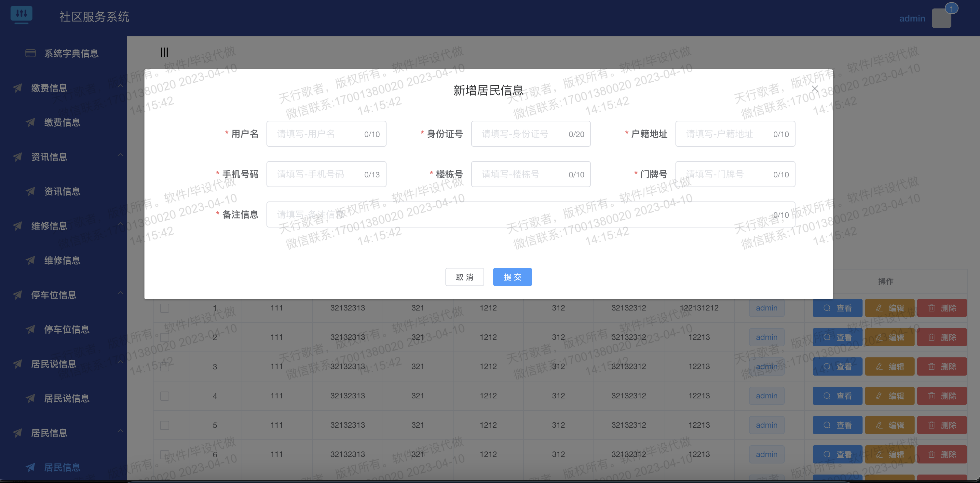Focus the 门牌号 input field
980x483 pixels.
(x=735, y=174)
